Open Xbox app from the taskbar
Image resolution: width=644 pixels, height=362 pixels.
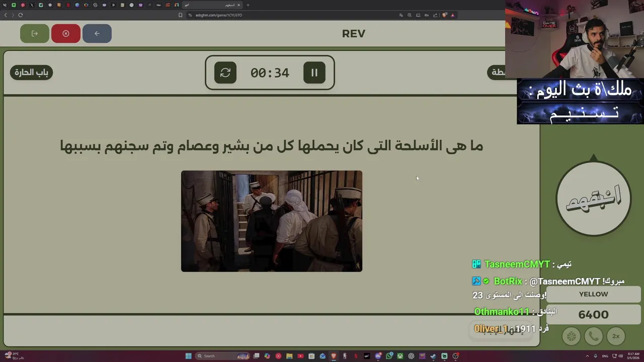(400, 356)
